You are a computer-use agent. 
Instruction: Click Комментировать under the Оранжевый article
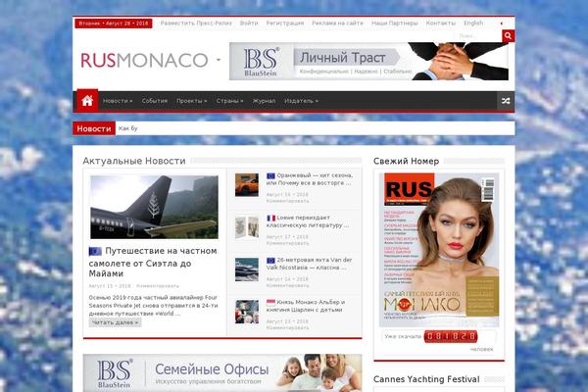[x=287, y=202]
